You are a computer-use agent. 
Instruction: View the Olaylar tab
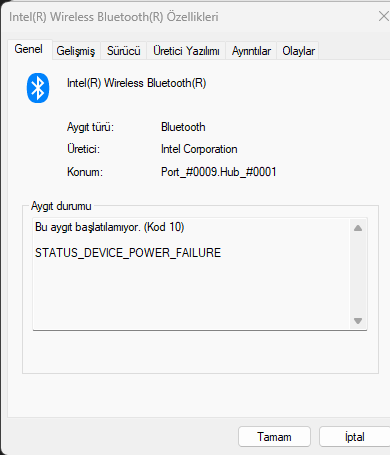298,51
